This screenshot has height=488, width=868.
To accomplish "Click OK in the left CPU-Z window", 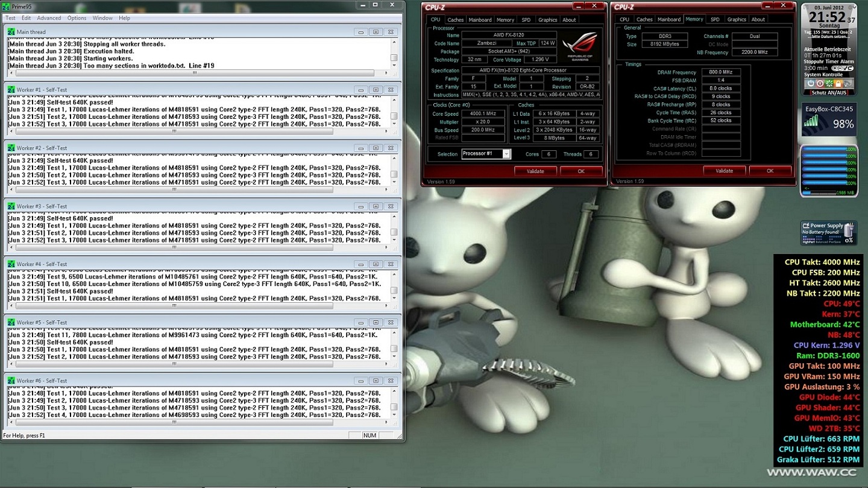I will point(582,171).
